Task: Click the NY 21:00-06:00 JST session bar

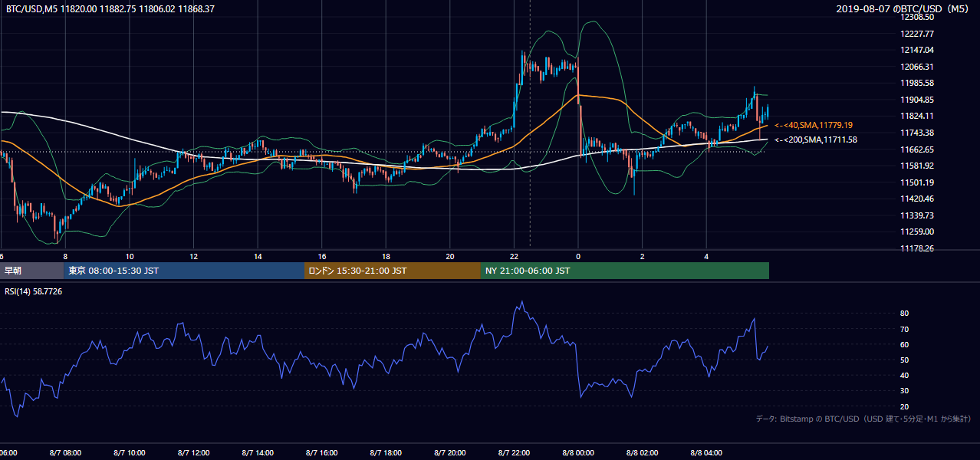Action: tap(624, 271)
